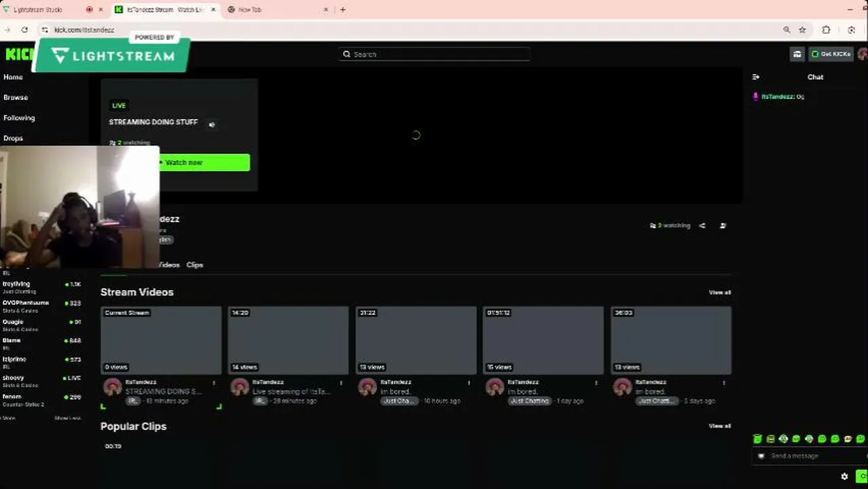The image size is (868, 489).
Task: Open Blame channel in sidebar
Action: point(41,344)
